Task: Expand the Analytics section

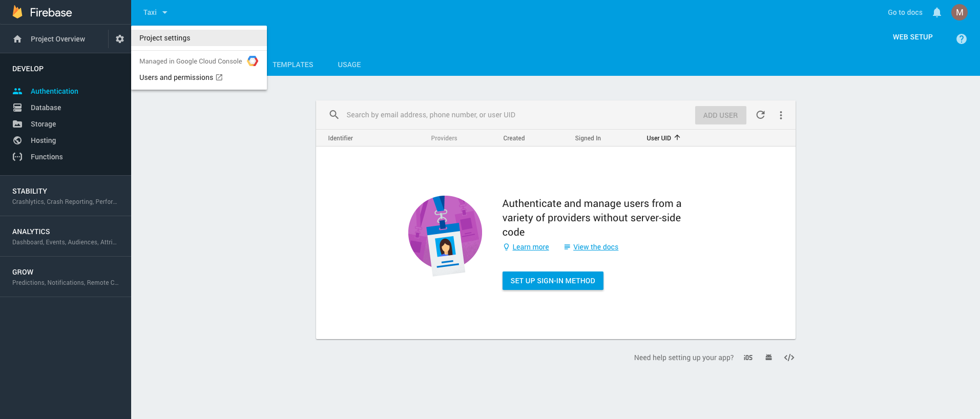Action: tap(66, 236)
